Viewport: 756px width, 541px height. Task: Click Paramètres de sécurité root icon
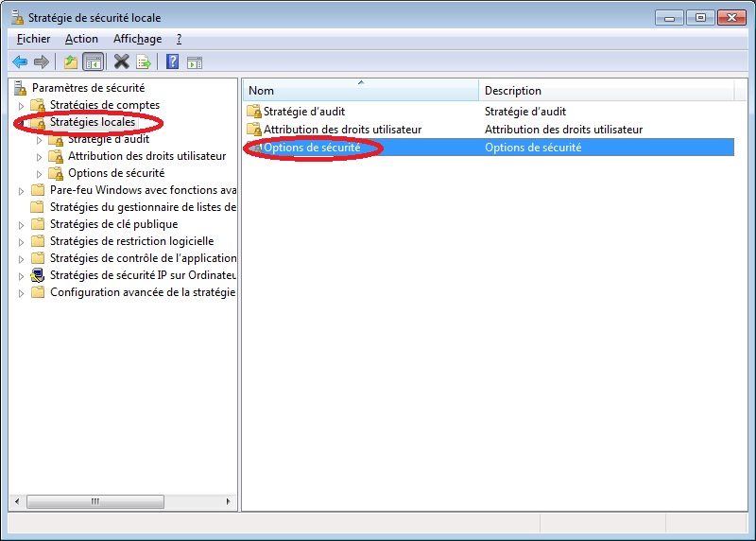[x=20, y=88]
